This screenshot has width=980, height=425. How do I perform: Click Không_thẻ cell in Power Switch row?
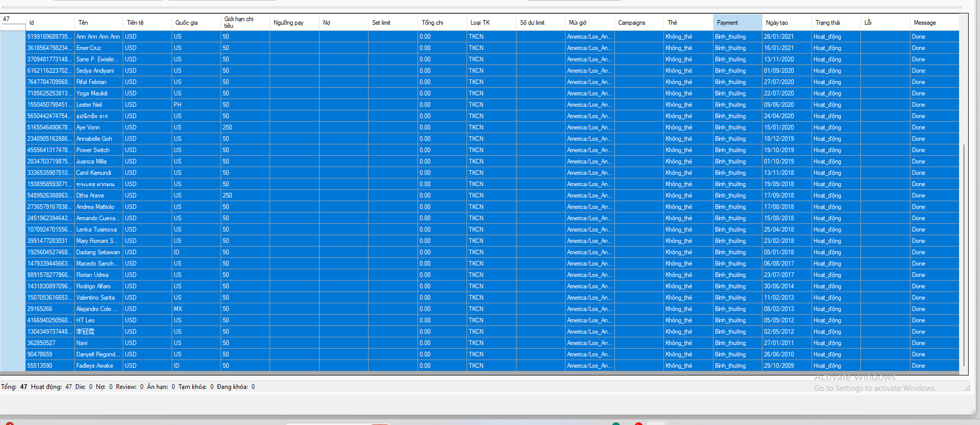coord(689,150)
